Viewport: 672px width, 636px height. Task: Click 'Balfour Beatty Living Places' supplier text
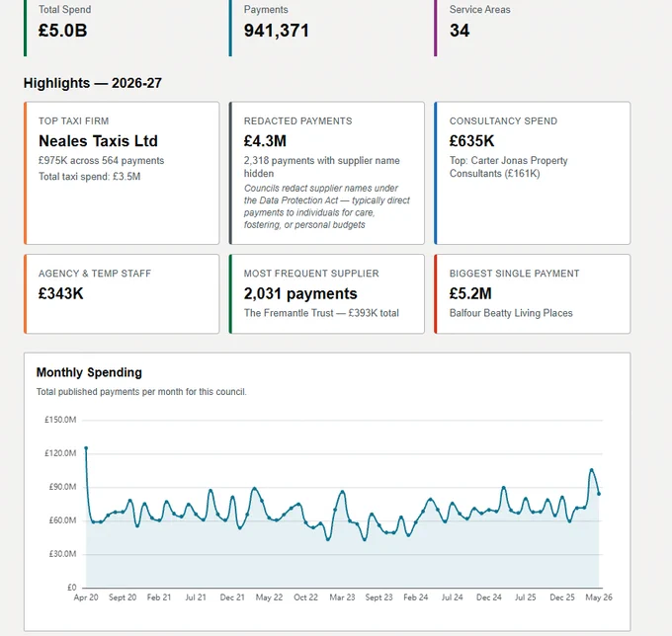coord(511,313)
